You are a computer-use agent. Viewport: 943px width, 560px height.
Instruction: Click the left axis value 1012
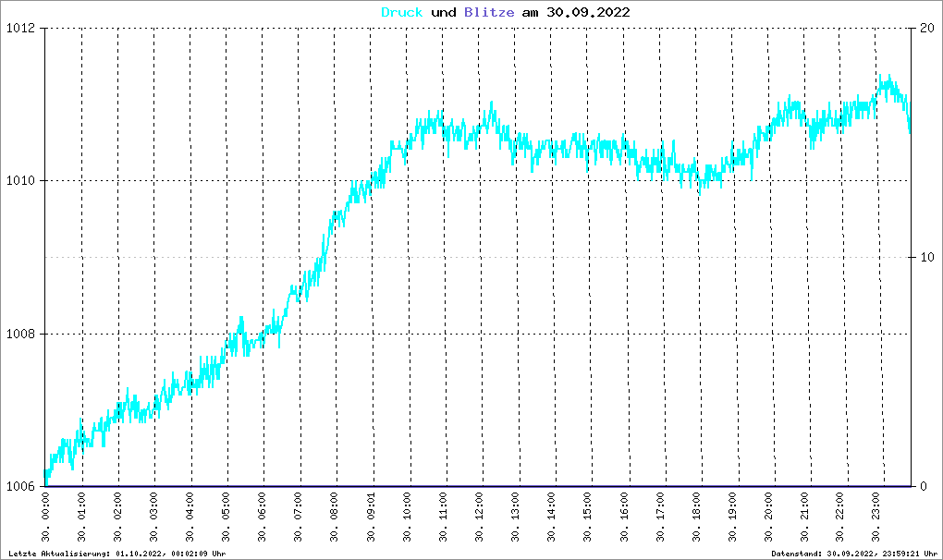point(19,29)
